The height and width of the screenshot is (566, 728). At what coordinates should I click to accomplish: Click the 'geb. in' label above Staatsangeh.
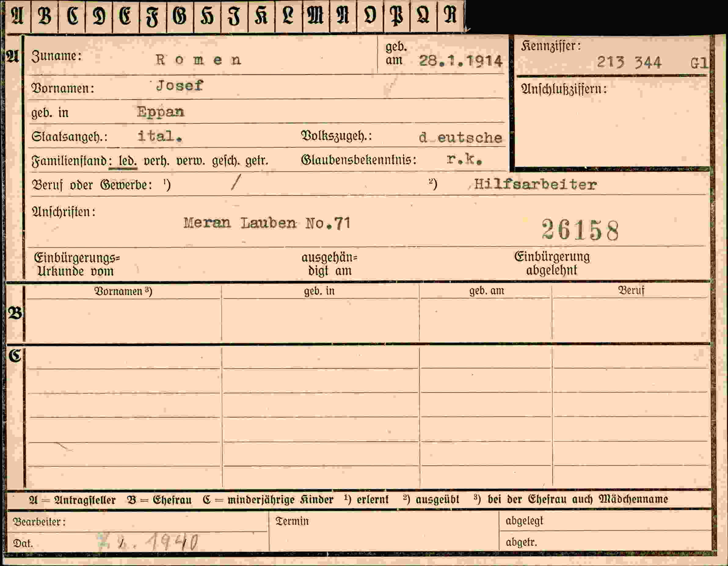pos(50,113)
